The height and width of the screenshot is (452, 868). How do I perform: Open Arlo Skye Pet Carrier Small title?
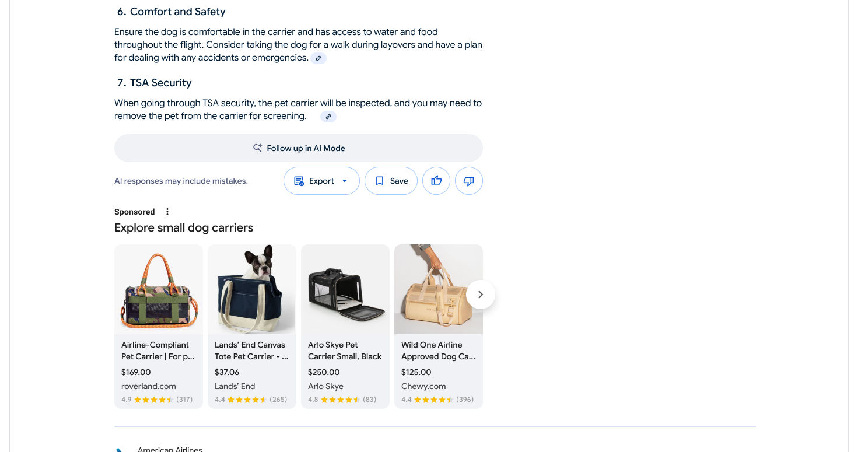345,351
